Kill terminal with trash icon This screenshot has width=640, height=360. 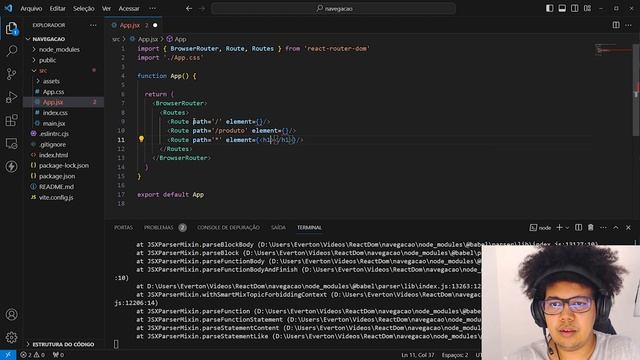pos(591,227)
